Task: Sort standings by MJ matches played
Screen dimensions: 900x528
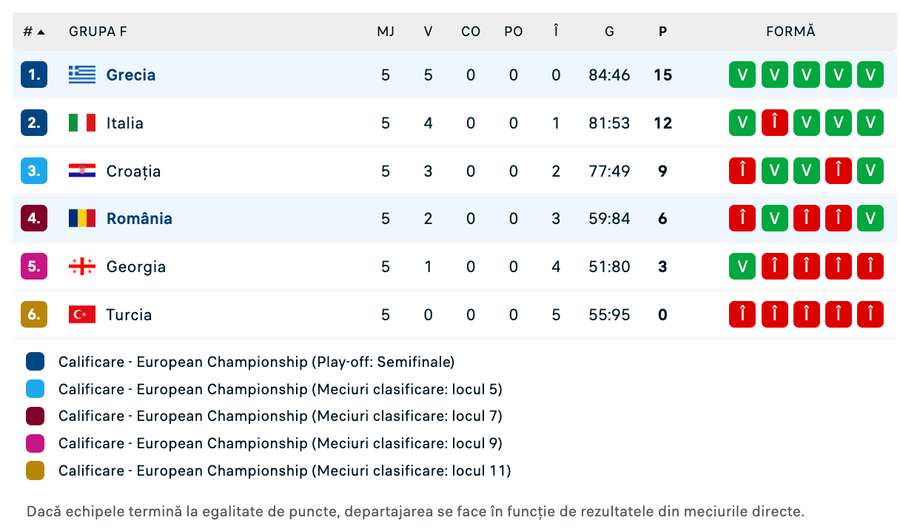Action: 385,31
